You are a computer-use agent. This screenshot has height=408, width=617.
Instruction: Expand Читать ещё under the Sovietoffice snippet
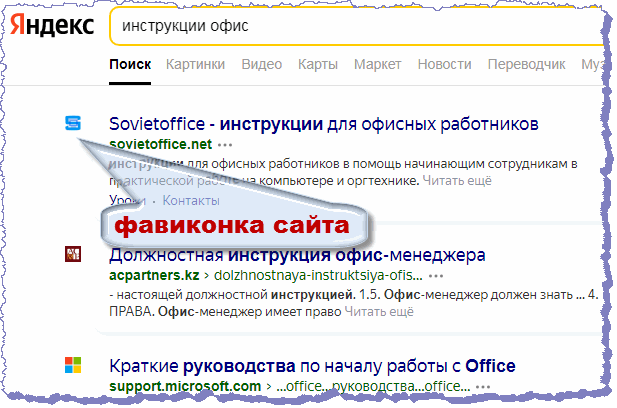coord(457,181)
